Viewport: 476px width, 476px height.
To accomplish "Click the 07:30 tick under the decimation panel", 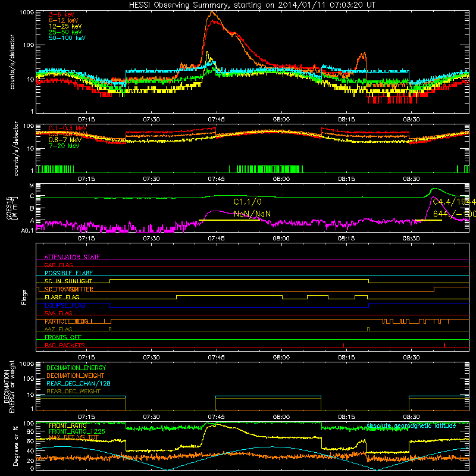I will pyautogui.click(x=151, y=417).
